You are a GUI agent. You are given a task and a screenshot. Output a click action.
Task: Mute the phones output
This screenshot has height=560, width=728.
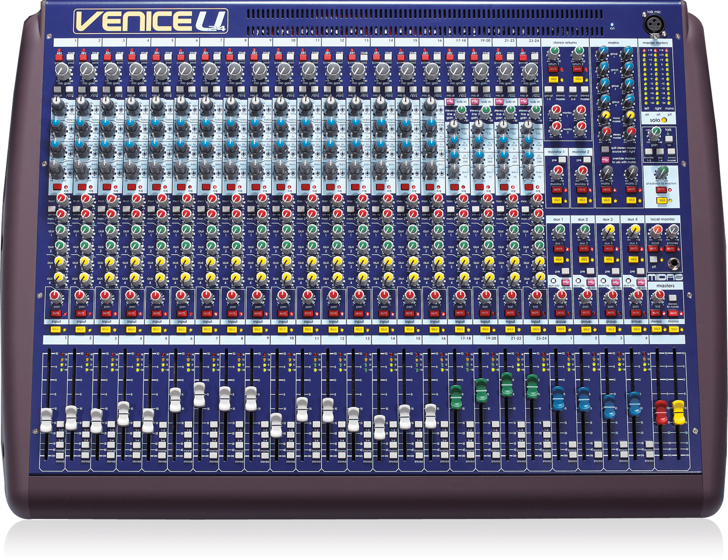pyautogui.click(x=670, y=249)
